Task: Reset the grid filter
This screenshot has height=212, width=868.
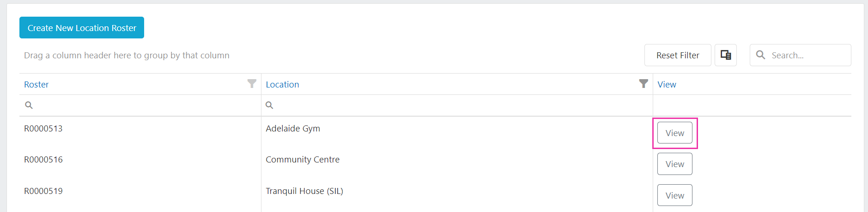Action: pyautogui.click(x=678, y=55)
